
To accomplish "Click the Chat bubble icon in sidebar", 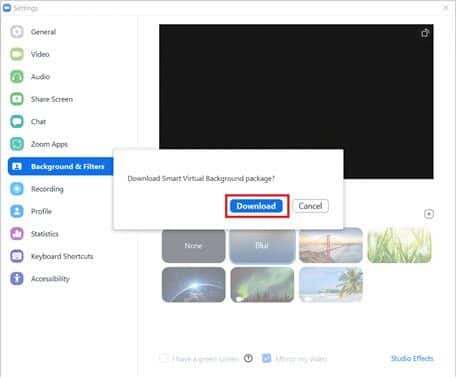I will pos(17,122).
